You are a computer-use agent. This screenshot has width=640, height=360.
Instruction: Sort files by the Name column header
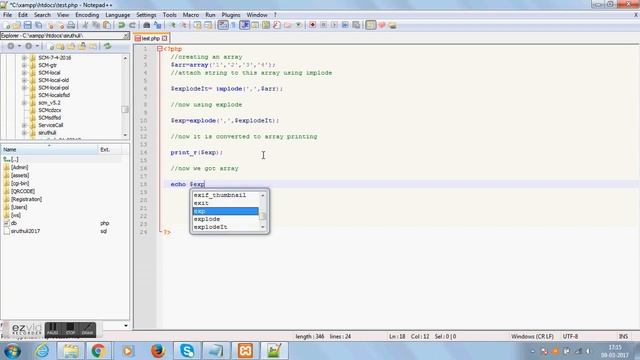[49, 149]
